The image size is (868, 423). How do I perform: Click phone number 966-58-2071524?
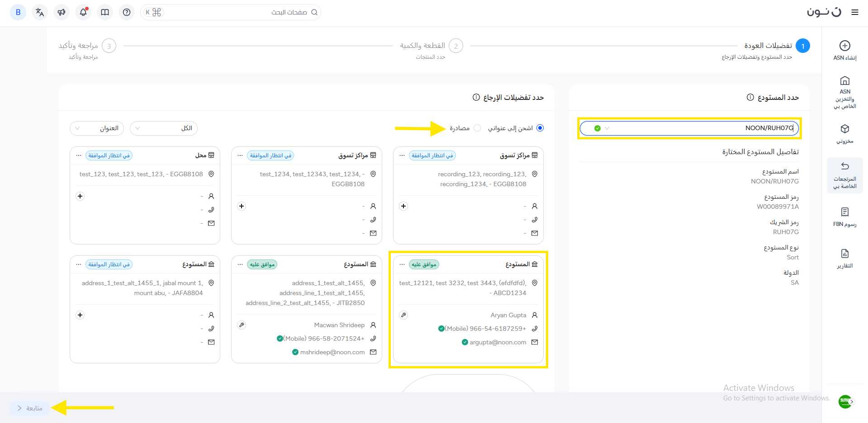point(324,338)
